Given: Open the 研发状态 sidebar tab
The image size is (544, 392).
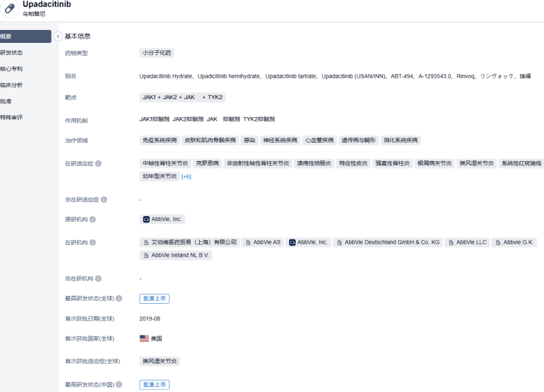Looking at the screenshot, I should [12, 53].
